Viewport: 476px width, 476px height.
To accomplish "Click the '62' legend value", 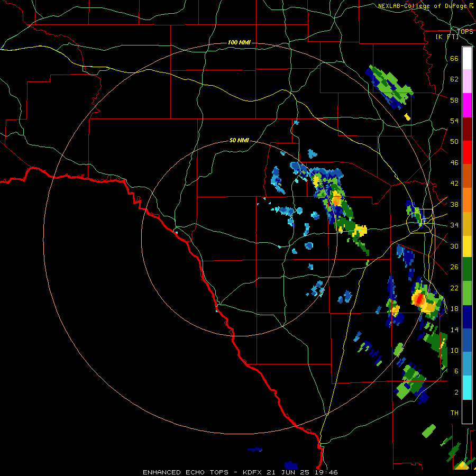I will click(454, 79).
